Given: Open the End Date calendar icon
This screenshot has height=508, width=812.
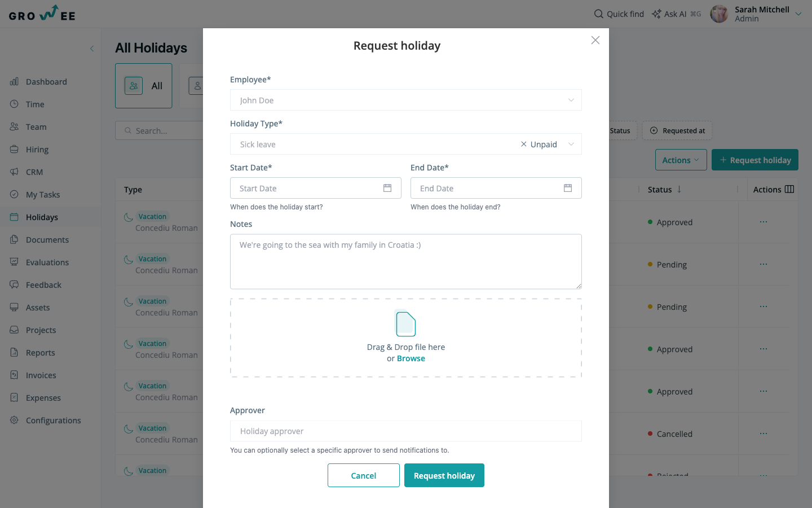Looking at the screenshot, I should pos(568,189).
